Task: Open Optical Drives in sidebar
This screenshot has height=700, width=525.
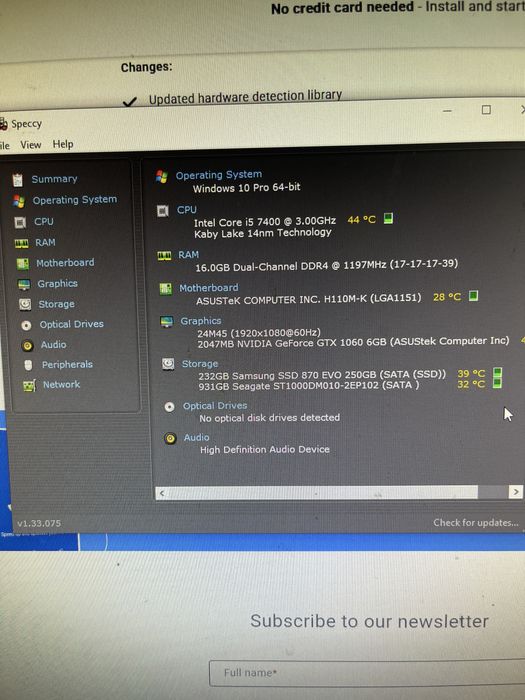Action: click(71, 324)
